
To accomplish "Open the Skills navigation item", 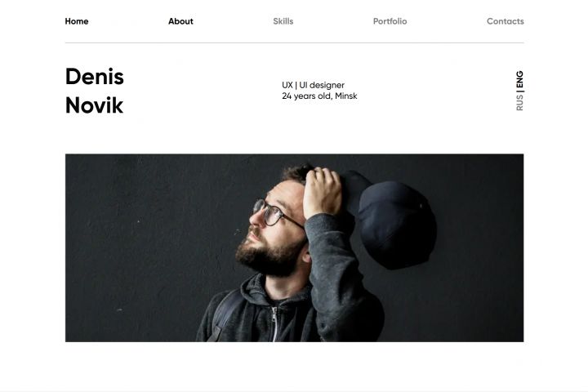I will pyautogui.click(x=283, y=21).
